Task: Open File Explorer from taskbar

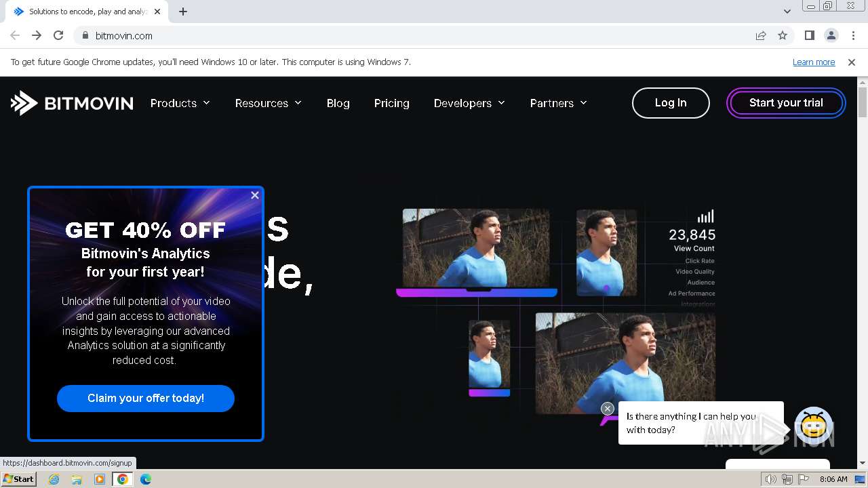Action: pyautogui.click(x=77, y=479)
